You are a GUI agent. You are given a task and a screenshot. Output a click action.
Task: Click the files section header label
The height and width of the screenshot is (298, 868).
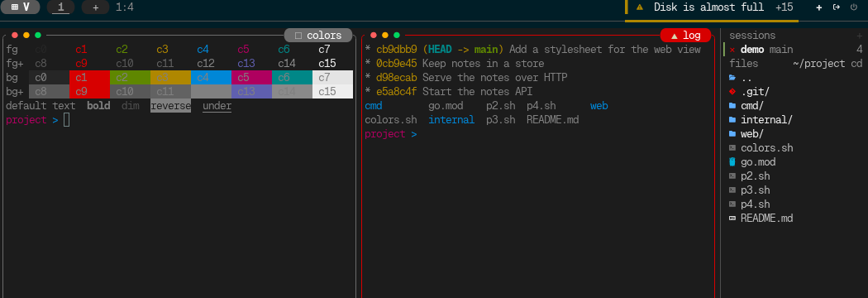(743, 64)
